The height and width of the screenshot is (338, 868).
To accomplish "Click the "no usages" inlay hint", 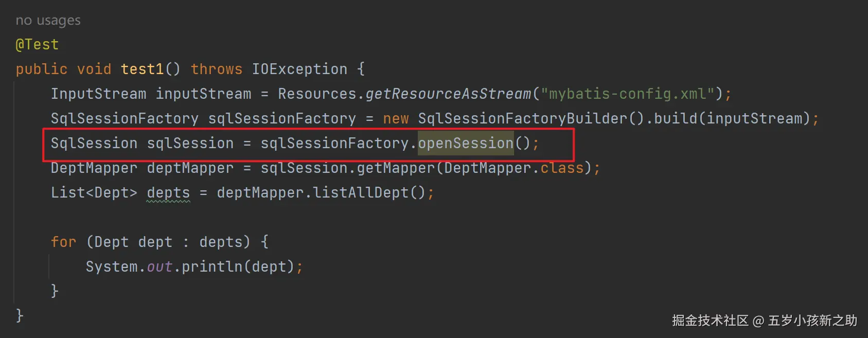I will [48, 20].
